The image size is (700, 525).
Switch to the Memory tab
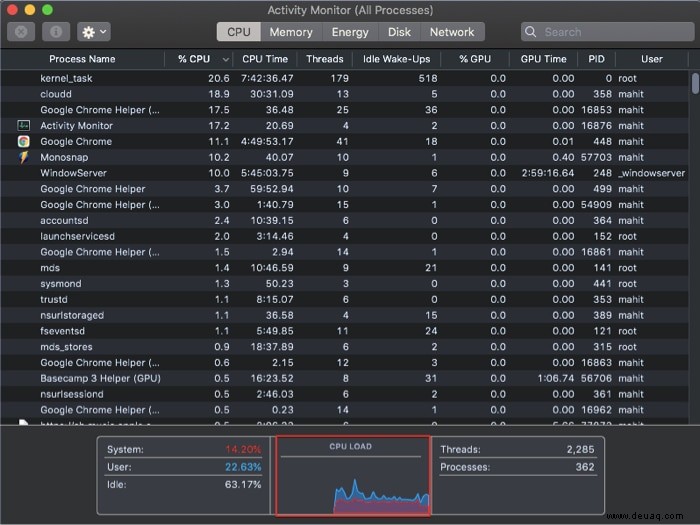coord(291,32)
